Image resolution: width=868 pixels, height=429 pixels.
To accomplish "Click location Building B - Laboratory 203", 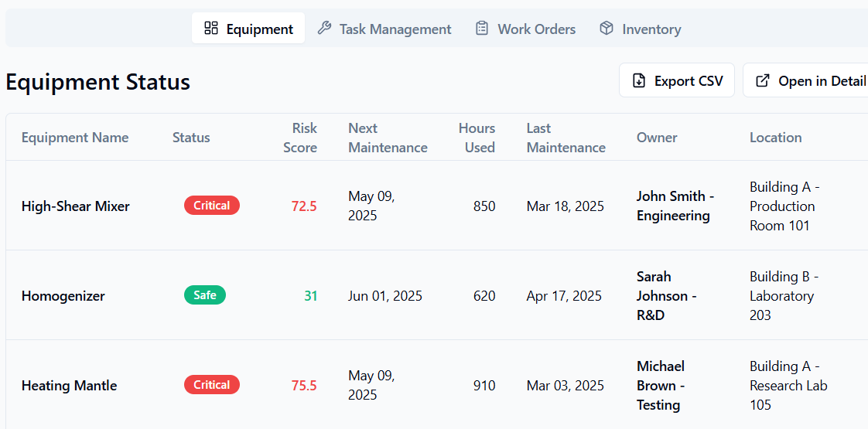I will pos(784,296).
